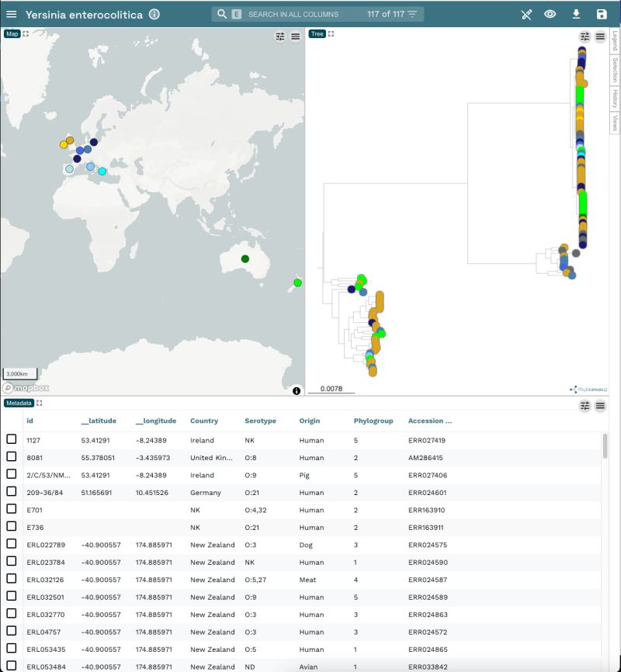This screenshot has width=621, height=672.
Task: Download the project data
Action: [x=577, y=14]
